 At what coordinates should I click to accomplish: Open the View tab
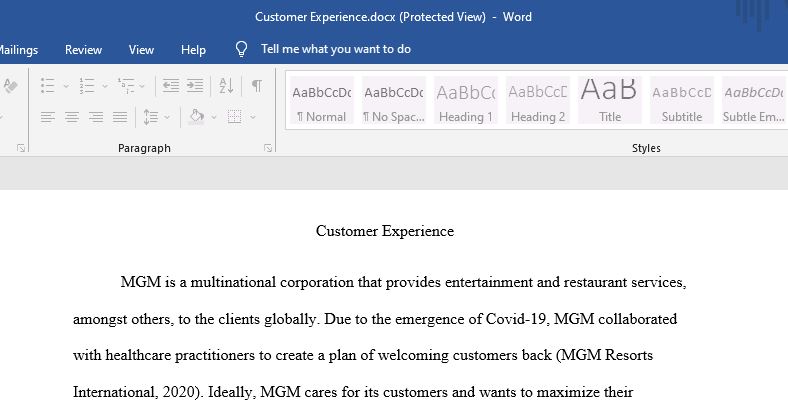coord(141,50)
